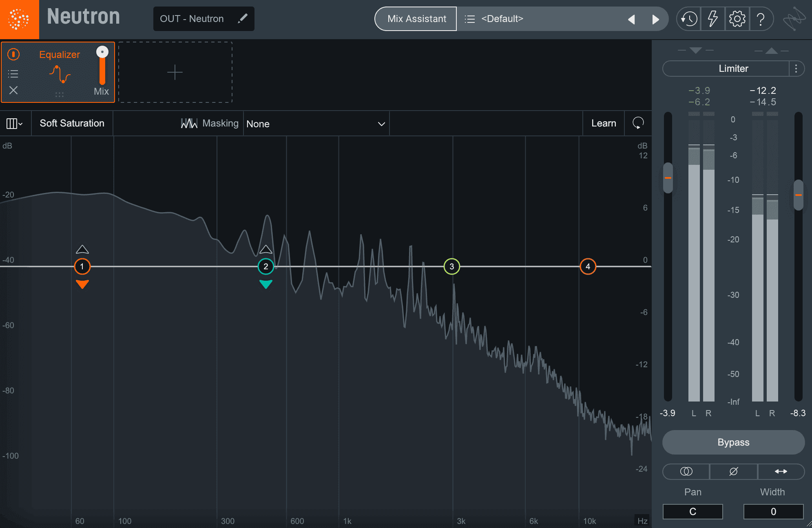Toggle zero latency lightning bolt icon

[x=712, y=19]
